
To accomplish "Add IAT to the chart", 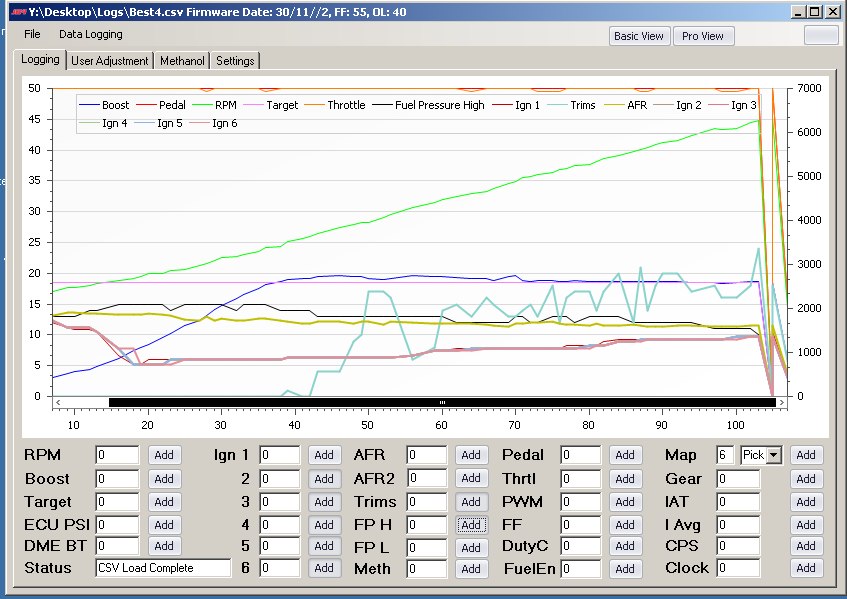I will 806,502.
